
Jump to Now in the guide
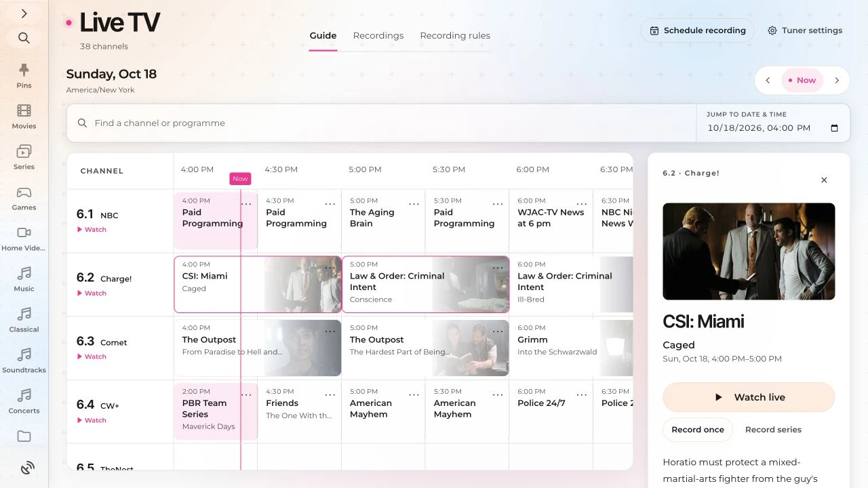click(x=802, y=80)
